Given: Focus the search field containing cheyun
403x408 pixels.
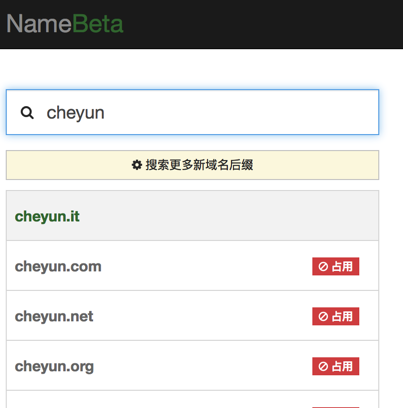Looking at the screenshot, I should (192, 112).
